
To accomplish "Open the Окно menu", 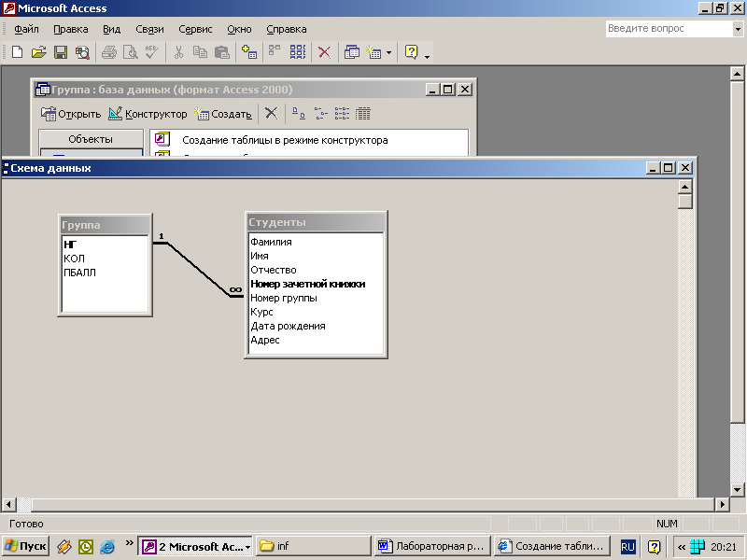I will coord(239,29).
